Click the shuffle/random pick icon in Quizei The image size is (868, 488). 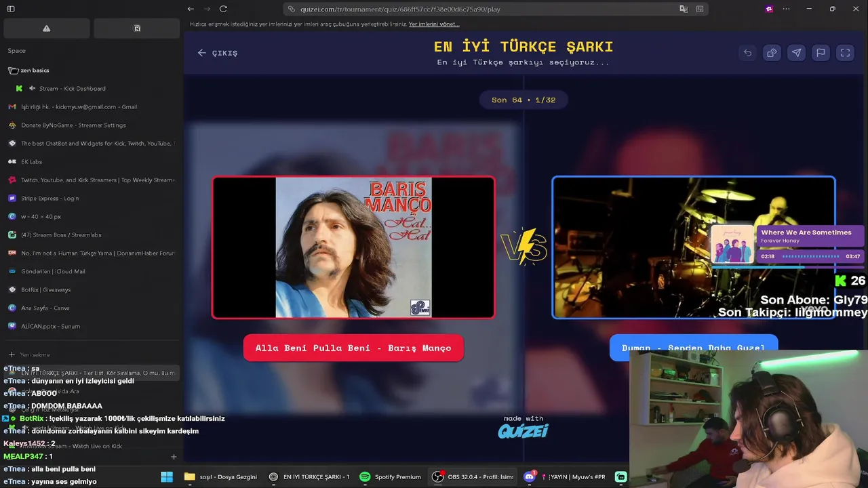[772, 53]
